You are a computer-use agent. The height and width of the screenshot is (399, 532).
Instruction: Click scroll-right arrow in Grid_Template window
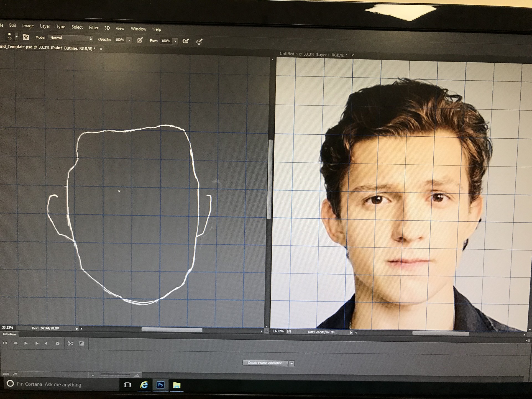click(x=261, y=331)
